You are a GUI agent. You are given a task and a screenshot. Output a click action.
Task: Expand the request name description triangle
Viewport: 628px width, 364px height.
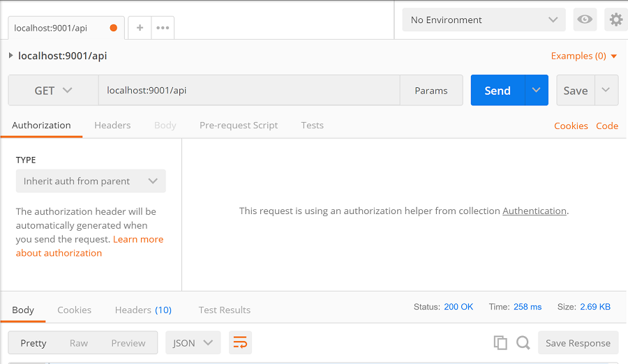[x=10, y=55]
